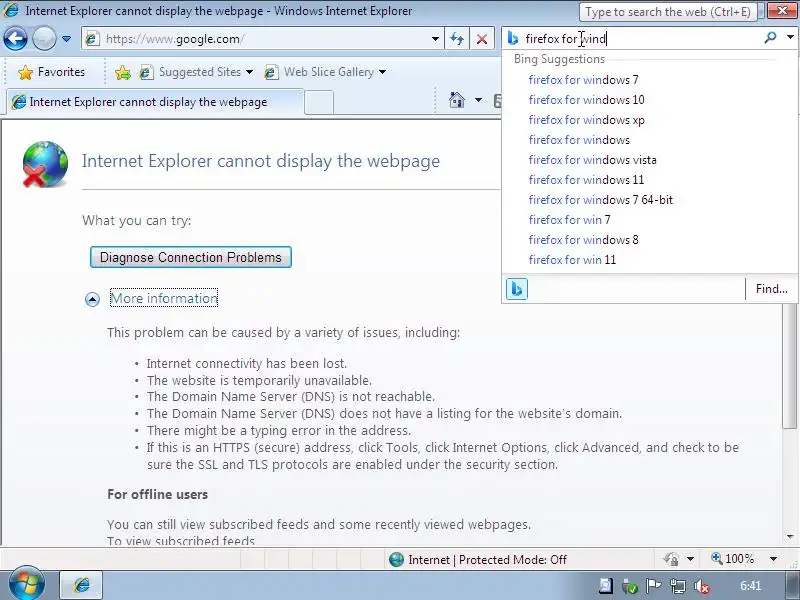This screenshot has width=800, height=600.
Task: Click Internet Explorer taskbar button
Action: [82, 585]
